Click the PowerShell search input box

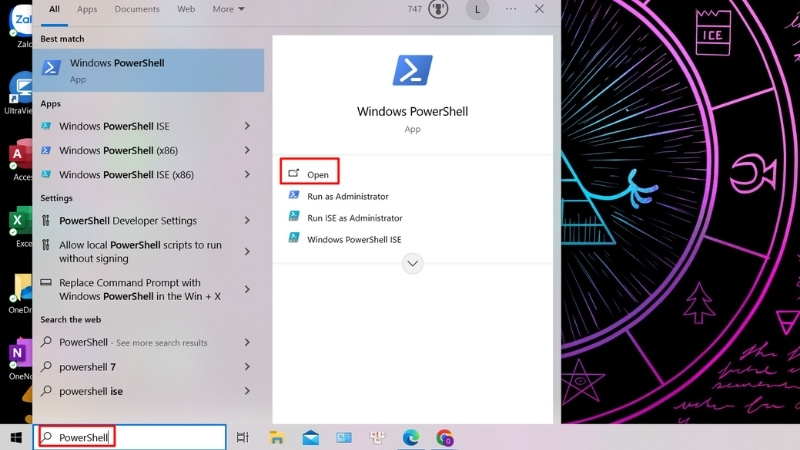coord(130,437)
